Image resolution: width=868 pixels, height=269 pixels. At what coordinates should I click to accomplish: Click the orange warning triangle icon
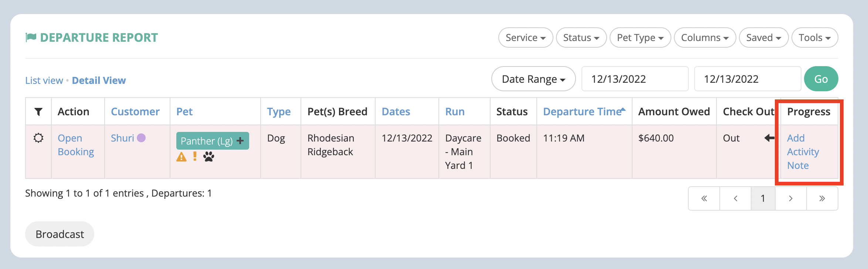[182, 157]
